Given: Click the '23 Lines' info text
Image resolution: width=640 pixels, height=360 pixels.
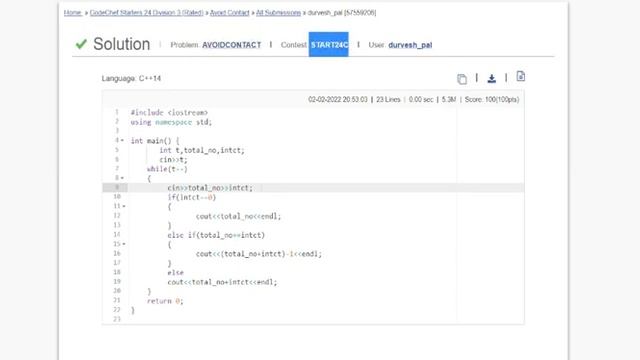Looking at the screenshot, I should (388, 100).
